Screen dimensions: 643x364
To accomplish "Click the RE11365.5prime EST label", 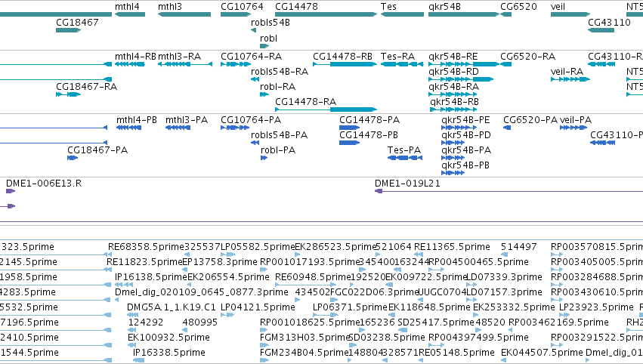I will (x=452, y=247).
